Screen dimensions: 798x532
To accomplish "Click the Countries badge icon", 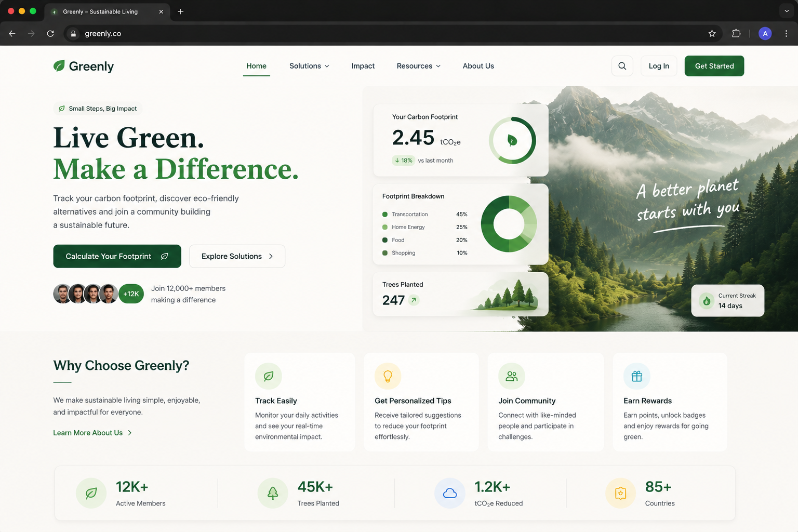I will tap(621, 493).
